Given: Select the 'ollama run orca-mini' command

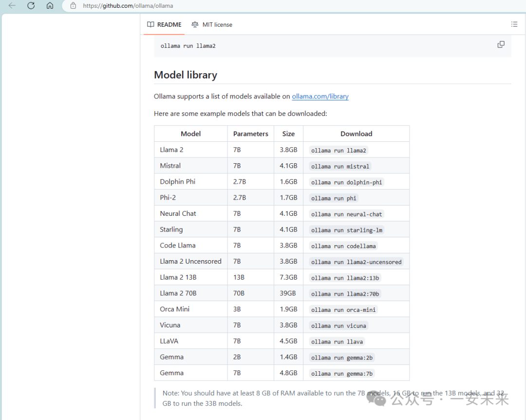Looking at the screenshot, I should coord(343,310).
